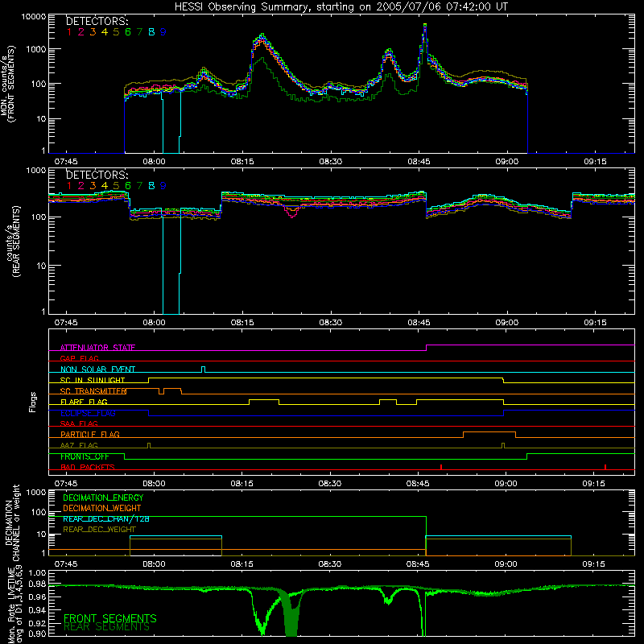The image size is (644, 644).
Task: Click the BAD_PACKETS flag label
Action: click(88, 468)
